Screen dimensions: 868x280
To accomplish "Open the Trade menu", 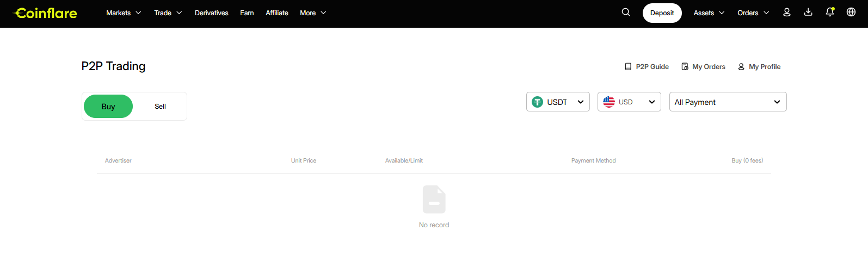I will (x=168, y=13).
